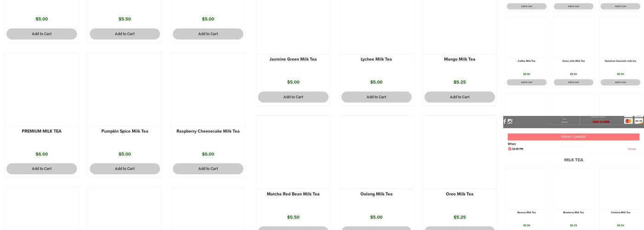644x230 pixels.
Task: Add PREMIUM MILK TEA to cart
Action: click(x=41, y=169)
